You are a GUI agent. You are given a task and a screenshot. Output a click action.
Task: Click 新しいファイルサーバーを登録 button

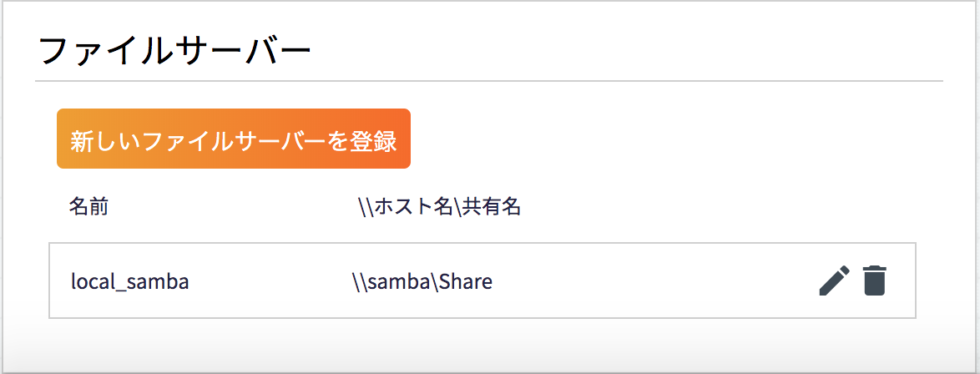click(234, 139)
